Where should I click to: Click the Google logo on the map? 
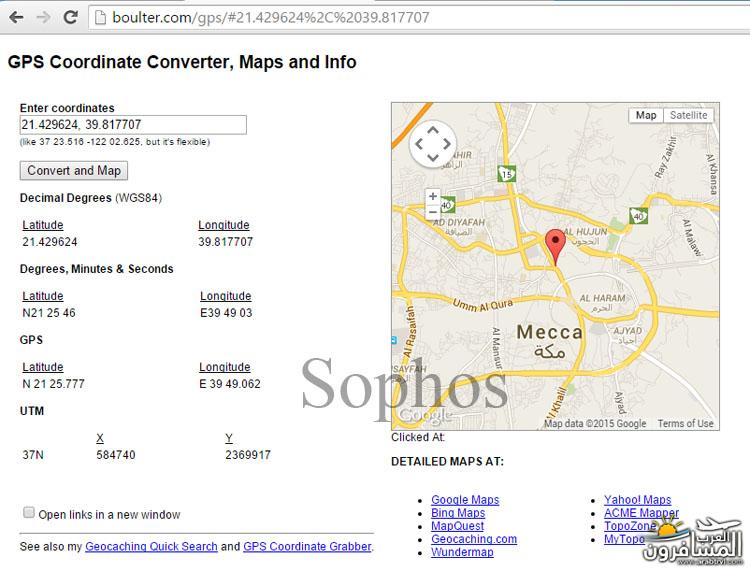pos(425,416)
